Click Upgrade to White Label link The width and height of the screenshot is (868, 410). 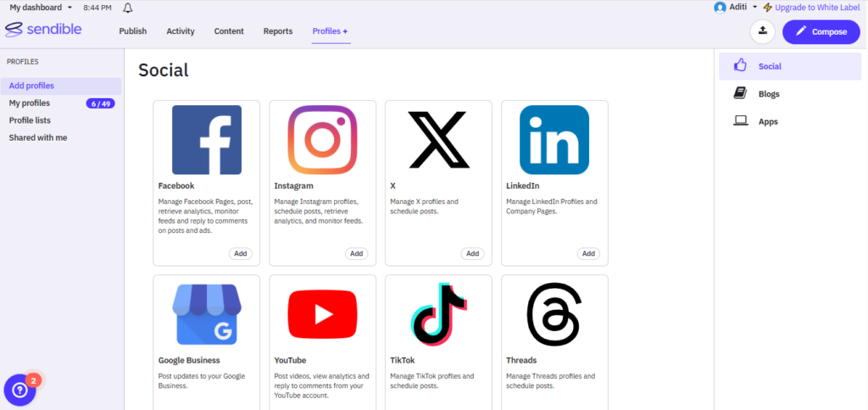[x=818, y=8]
